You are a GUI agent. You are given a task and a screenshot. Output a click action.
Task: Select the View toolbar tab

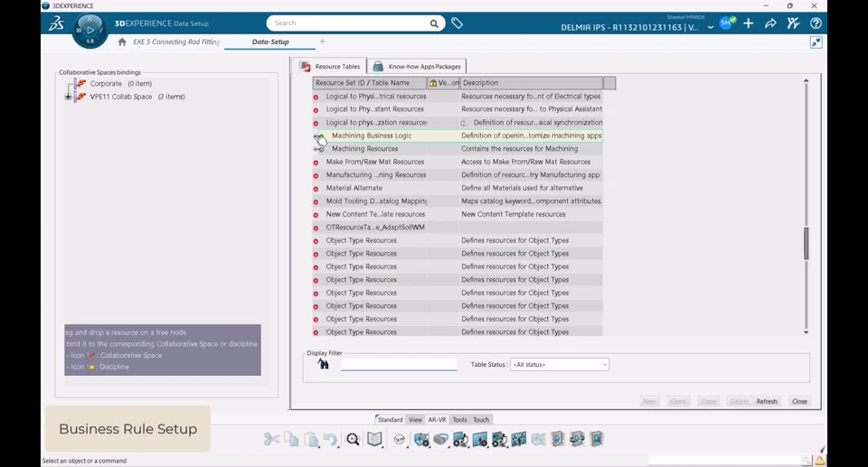click(415, 419)
